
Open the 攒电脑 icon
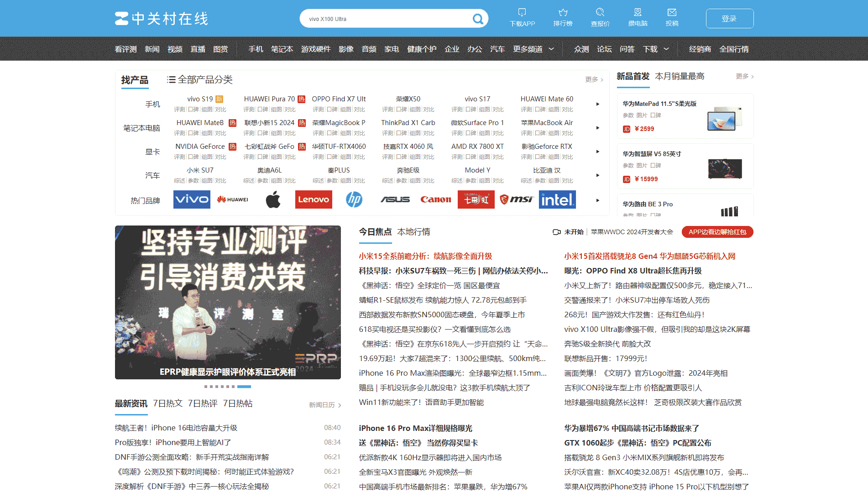pos(638,12)
